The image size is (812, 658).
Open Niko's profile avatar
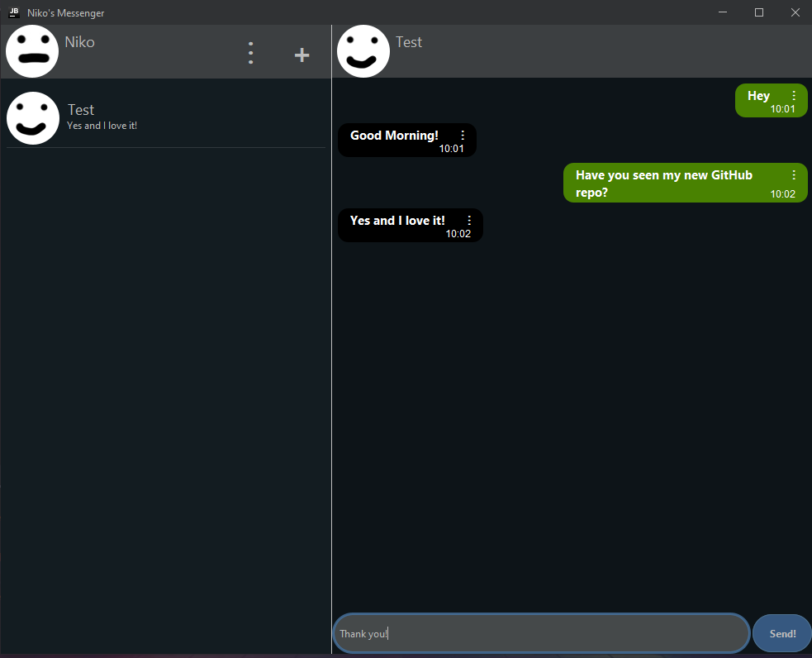32,51
